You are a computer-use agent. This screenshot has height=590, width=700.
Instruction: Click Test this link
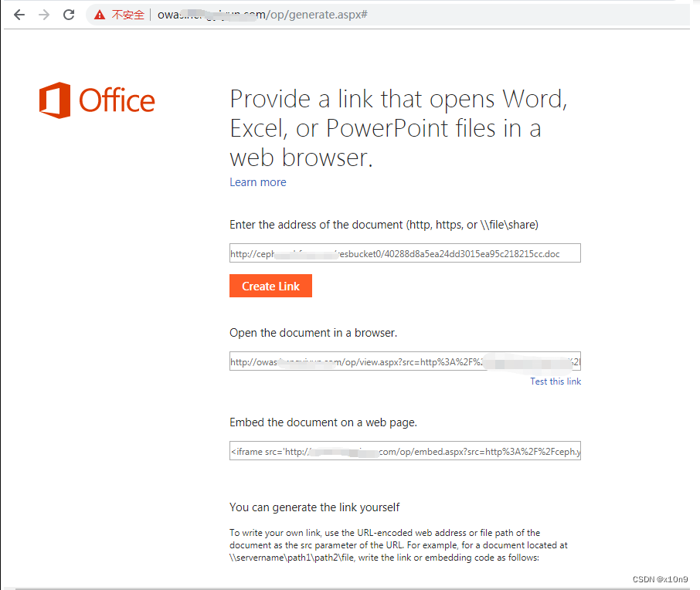[x=555, y=381]
